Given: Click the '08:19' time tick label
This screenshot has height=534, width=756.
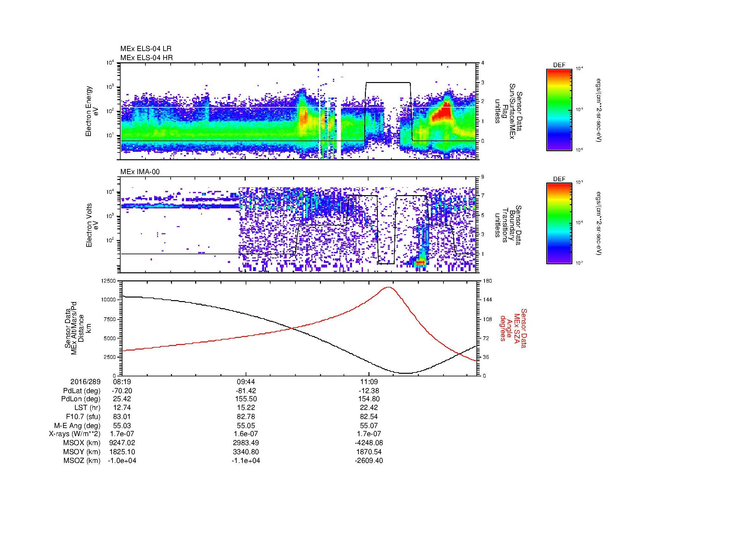Looking at the screenshot, I should (122, 382).
